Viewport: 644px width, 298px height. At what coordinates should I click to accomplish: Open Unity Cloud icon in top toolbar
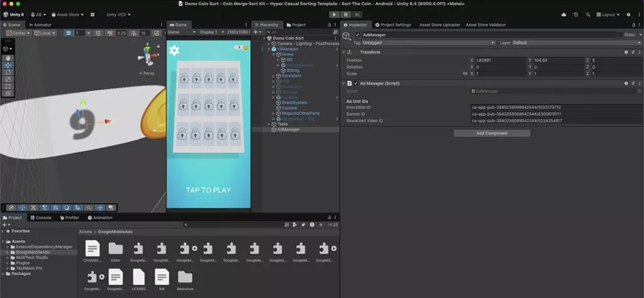(563, 15)
